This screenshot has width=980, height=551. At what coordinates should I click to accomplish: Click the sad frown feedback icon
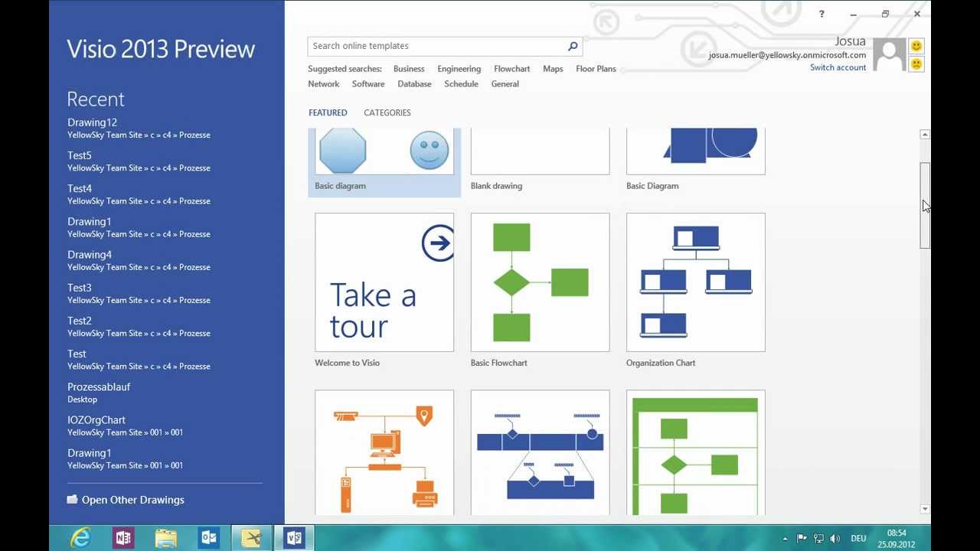[x=916, y=64]
